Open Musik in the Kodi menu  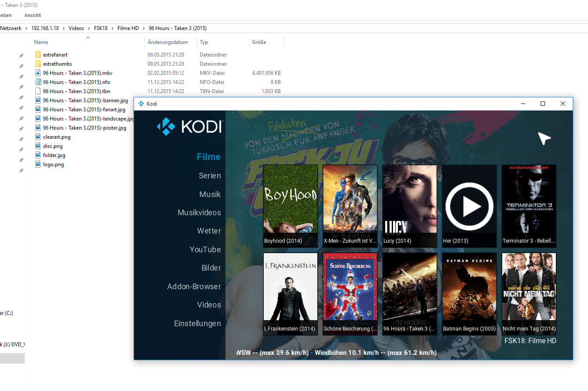pos(210,194)
